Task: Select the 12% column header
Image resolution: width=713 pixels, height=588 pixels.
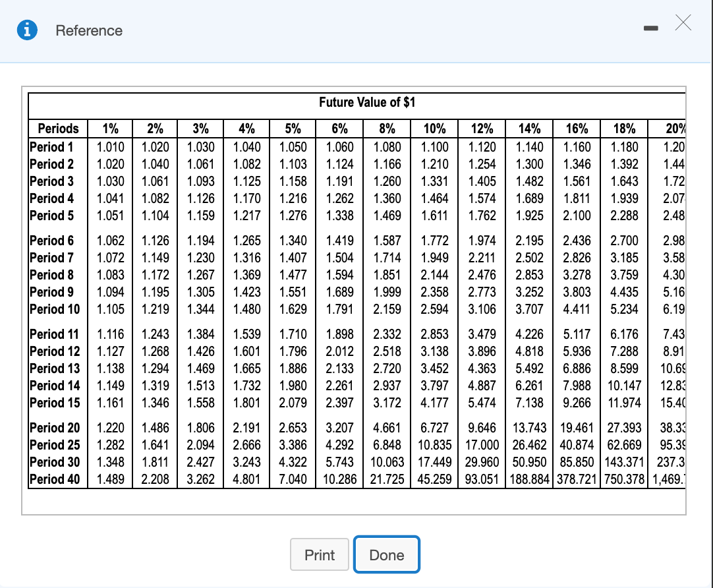Action: point(482,129)
